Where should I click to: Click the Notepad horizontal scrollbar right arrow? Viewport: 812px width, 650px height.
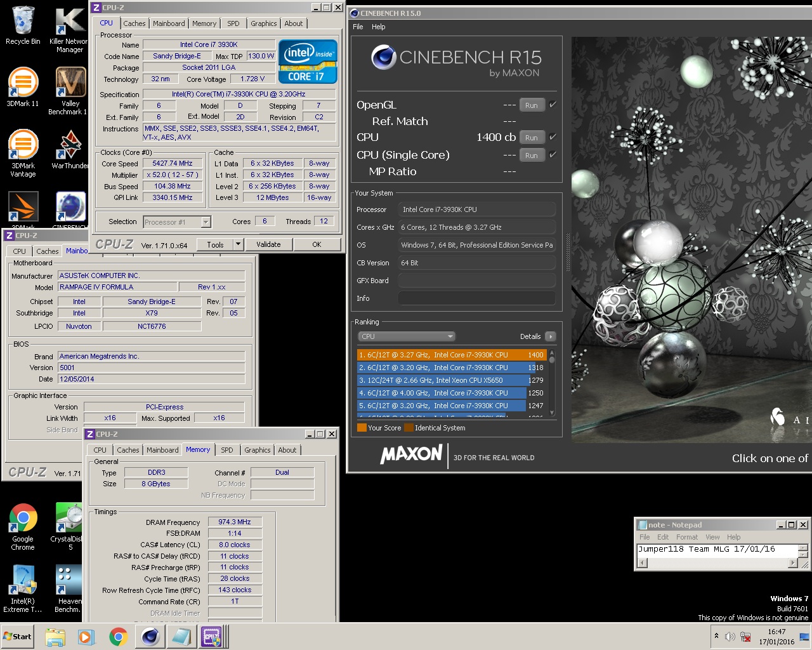[792, 563]
